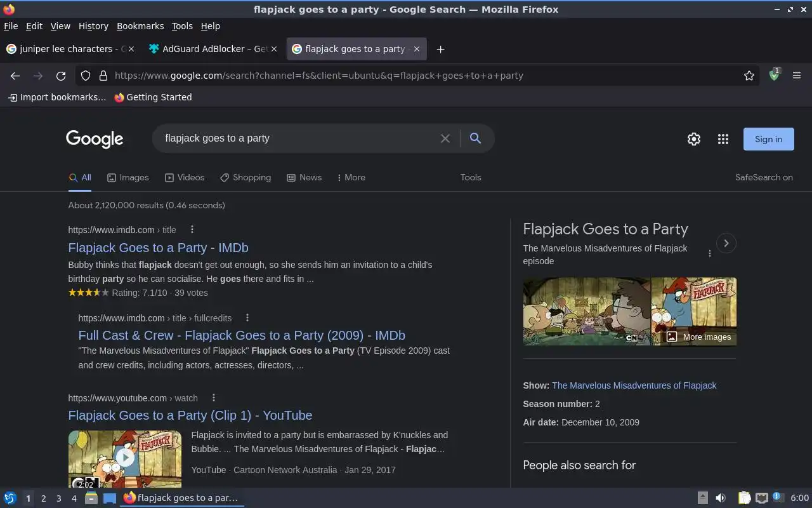Viewport: 812px width, 508px height.
Task: Close the AdGuard AdBlocker tab
Action: (x=275, y=49)
